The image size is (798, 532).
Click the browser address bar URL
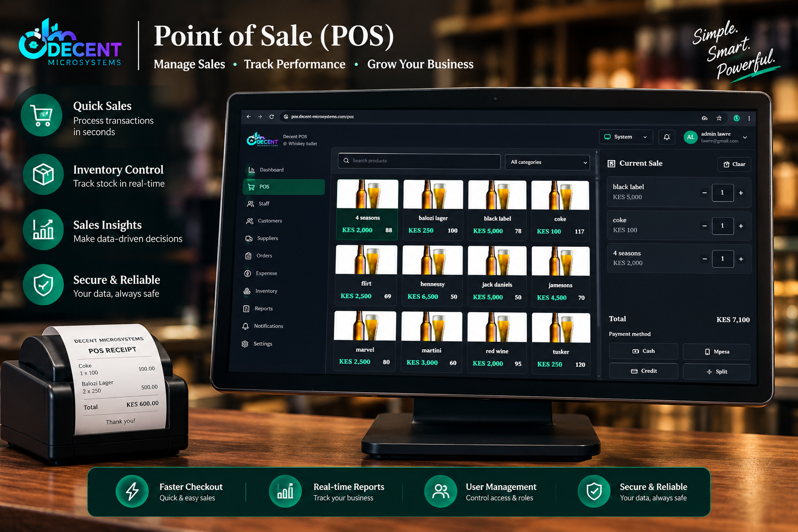tap(322, 117)
